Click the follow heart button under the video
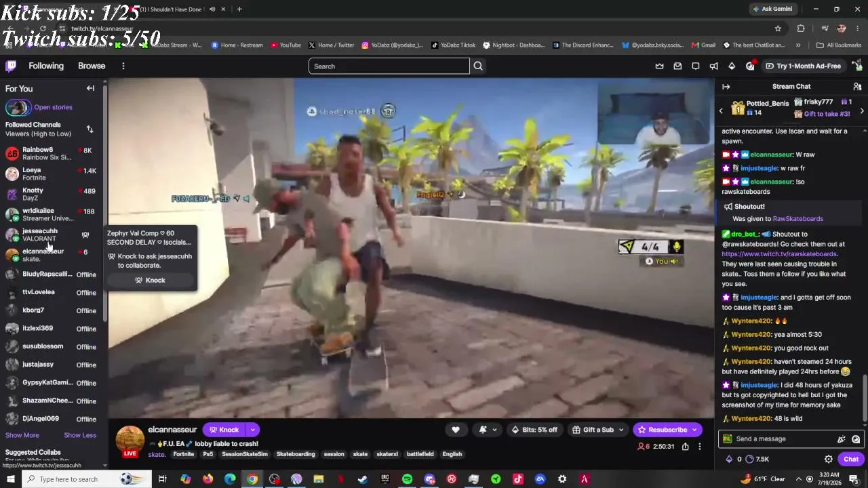The image size is (868, 488). pyautogui.click(x=456, y=430)
